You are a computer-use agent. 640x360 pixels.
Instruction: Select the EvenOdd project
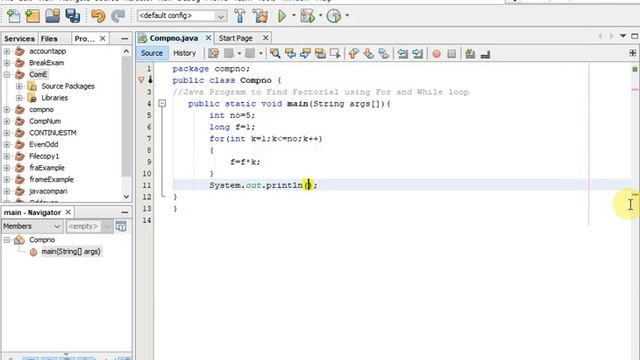[43, 144]
